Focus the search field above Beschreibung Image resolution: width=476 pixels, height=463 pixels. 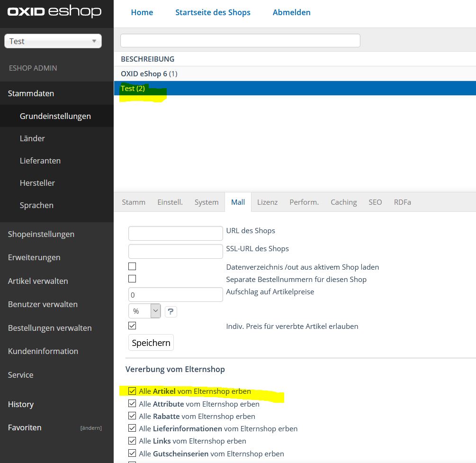(x=240, y=41)
